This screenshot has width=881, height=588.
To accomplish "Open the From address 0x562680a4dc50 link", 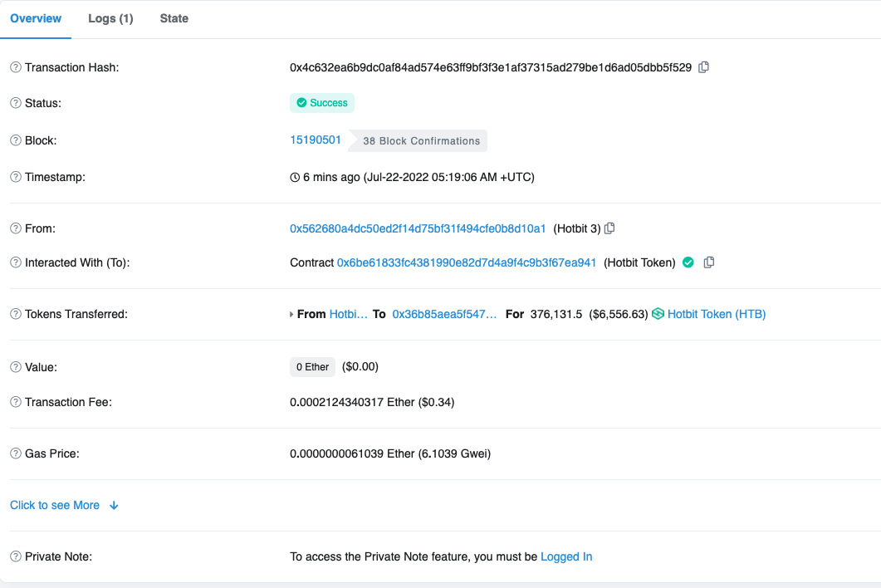I will click(418, 228).
